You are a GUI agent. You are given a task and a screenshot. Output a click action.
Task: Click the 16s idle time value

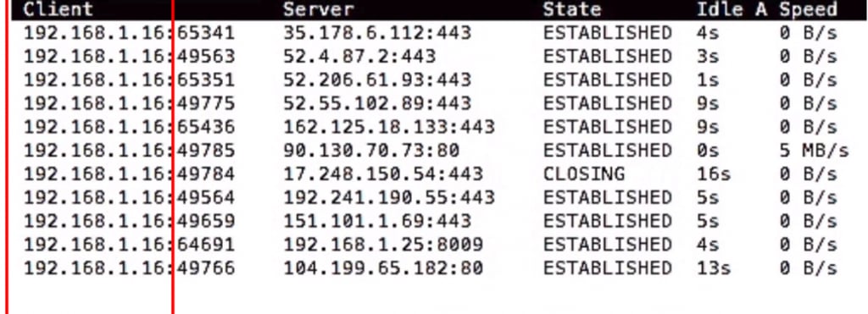coord(714,174)
